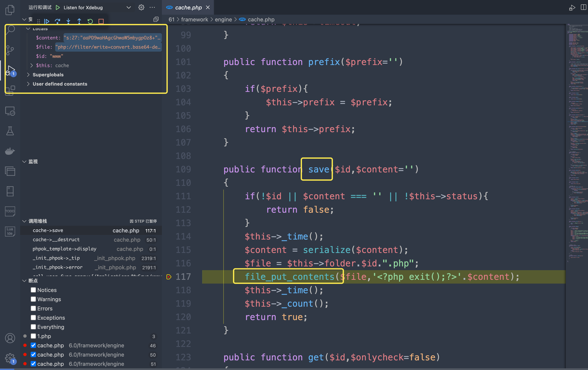Select the cache->__destruct stack frame

pos(56,240)
